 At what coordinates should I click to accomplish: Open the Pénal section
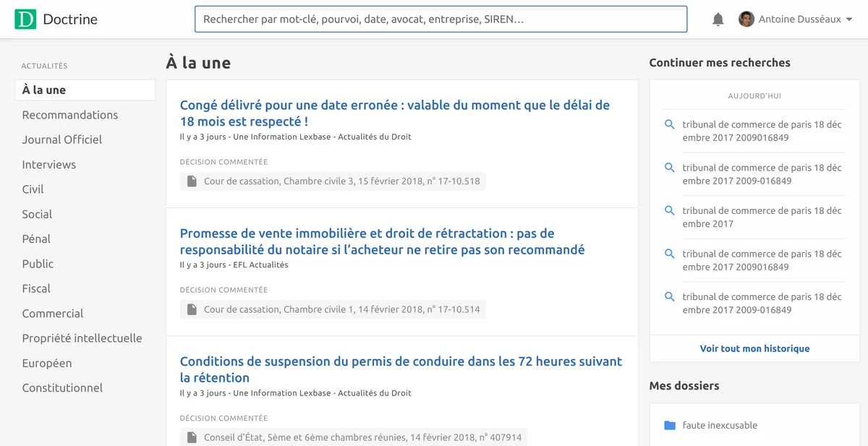click(x=36, y=239)
